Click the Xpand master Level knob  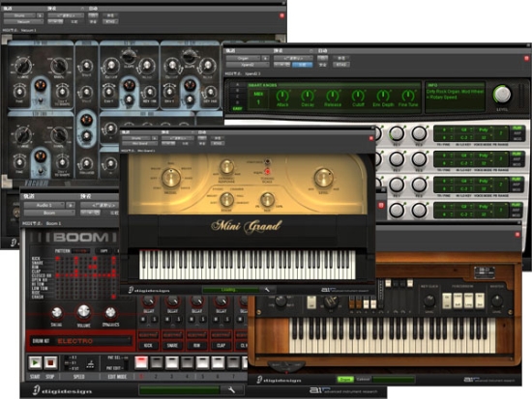tap(502, 95)
